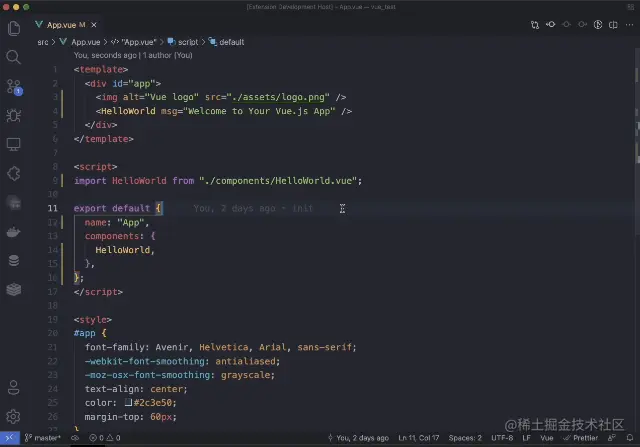
Task: Open the Remote Explorer view
Action: (13, 145)
